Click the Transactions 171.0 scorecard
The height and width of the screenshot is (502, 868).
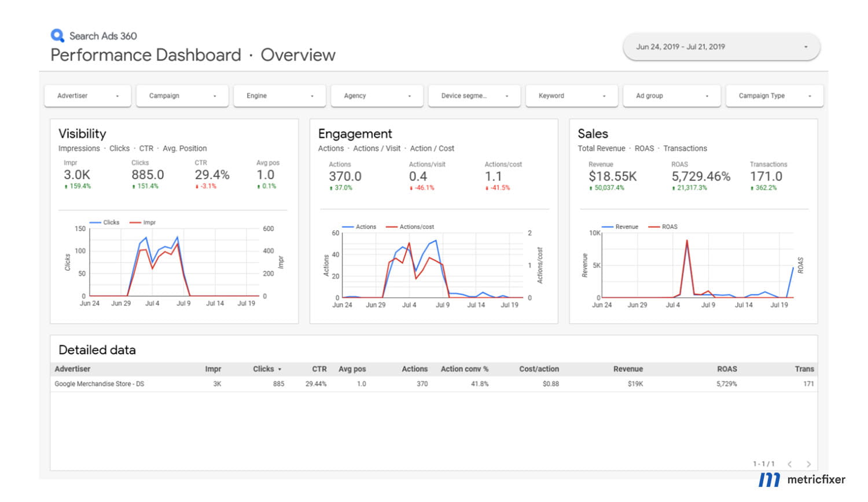(x=768, y=176)
